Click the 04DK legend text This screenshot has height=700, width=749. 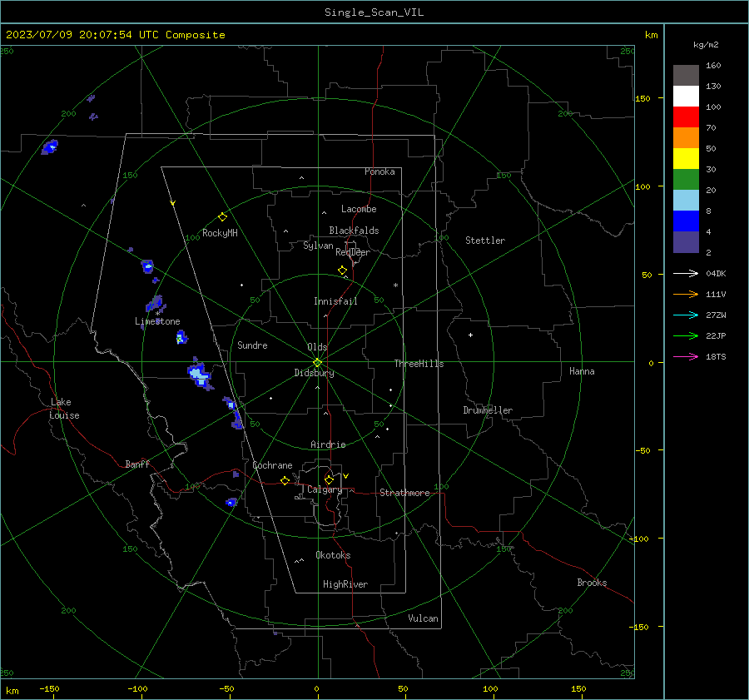tap(716, 273)
